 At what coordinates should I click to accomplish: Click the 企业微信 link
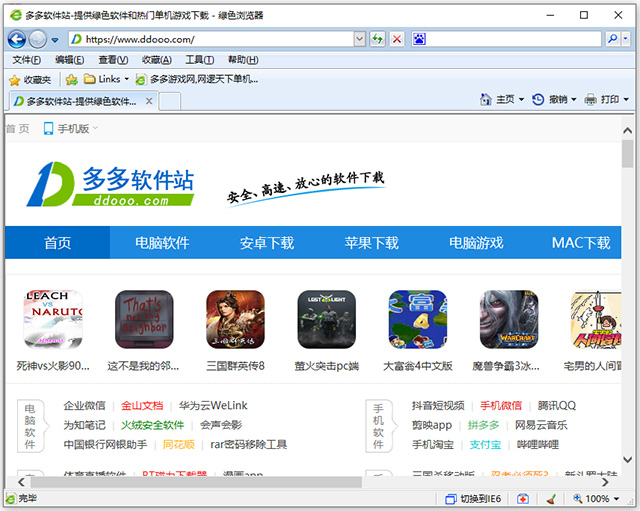tap(84, 405)
